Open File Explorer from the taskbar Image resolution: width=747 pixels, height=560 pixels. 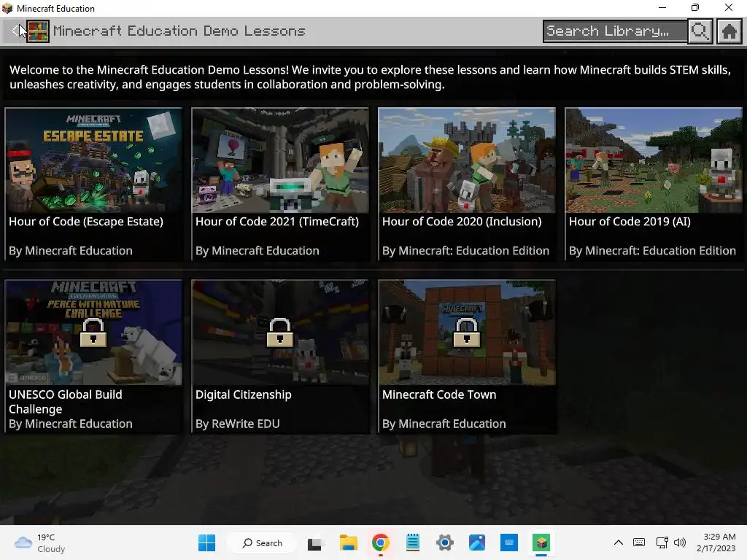(348, 542)
